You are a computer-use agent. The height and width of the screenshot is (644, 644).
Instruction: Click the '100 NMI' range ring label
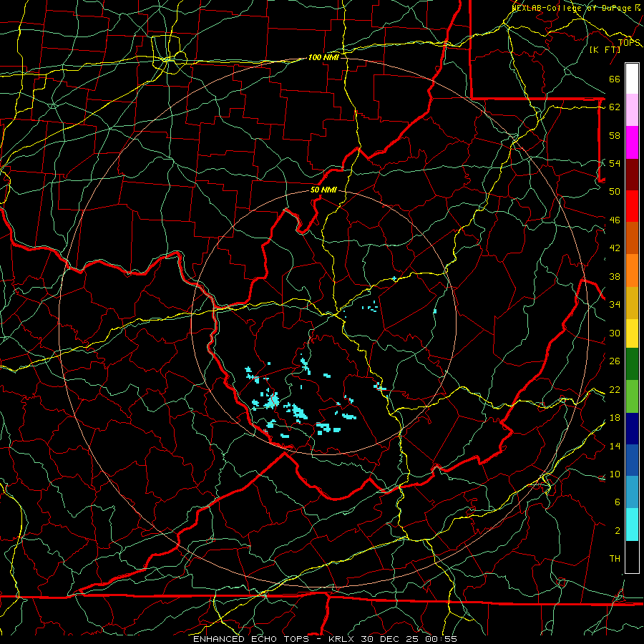[x=323, y=57]
